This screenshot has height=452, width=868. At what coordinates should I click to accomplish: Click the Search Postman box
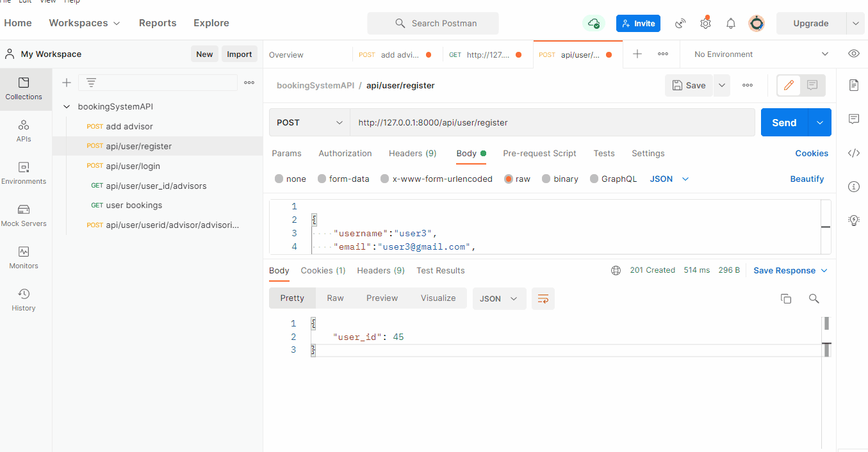click(433, 24)
